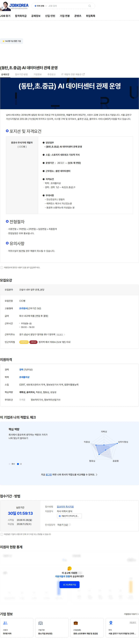Open the 콘텐츠 menu
This screenshot has height=644, width=139.
pos(78,16)
